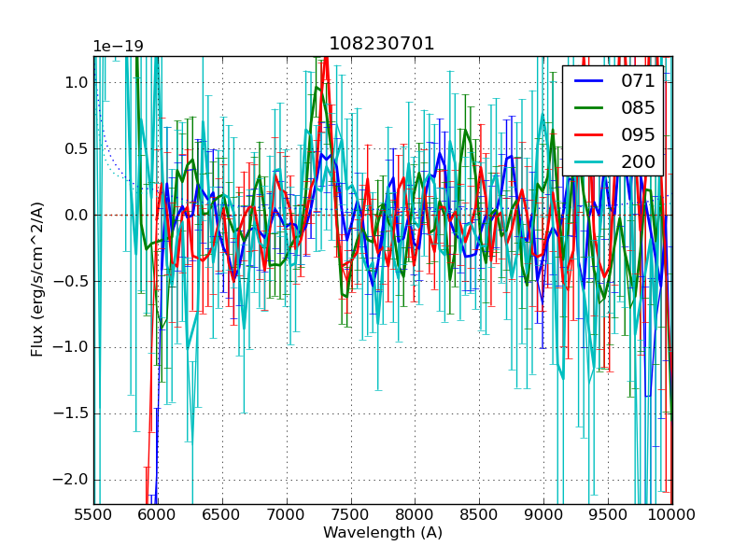Click the 0.0 y-axis tick label

click(75, 215)
